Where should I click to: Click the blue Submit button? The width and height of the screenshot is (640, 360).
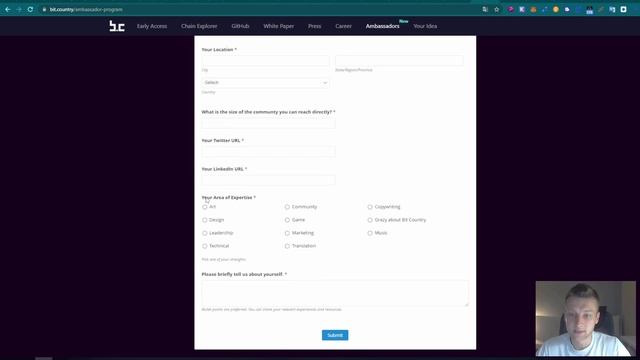point(335,335)
